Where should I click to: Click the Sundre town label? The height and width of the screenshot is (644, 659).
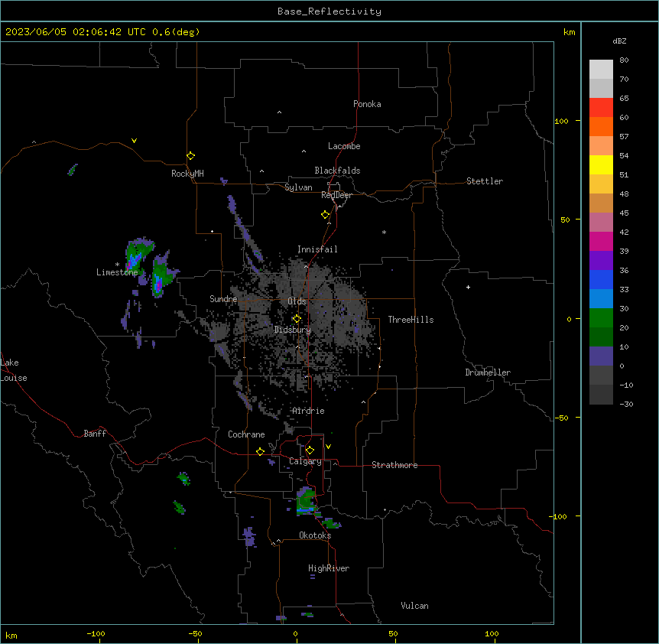223,299
